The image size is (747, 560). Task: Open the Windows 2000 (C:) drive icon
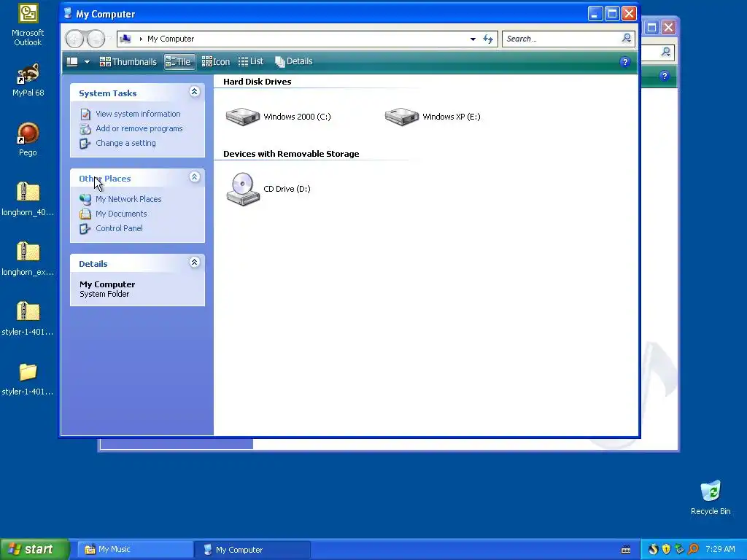[242, 117]
